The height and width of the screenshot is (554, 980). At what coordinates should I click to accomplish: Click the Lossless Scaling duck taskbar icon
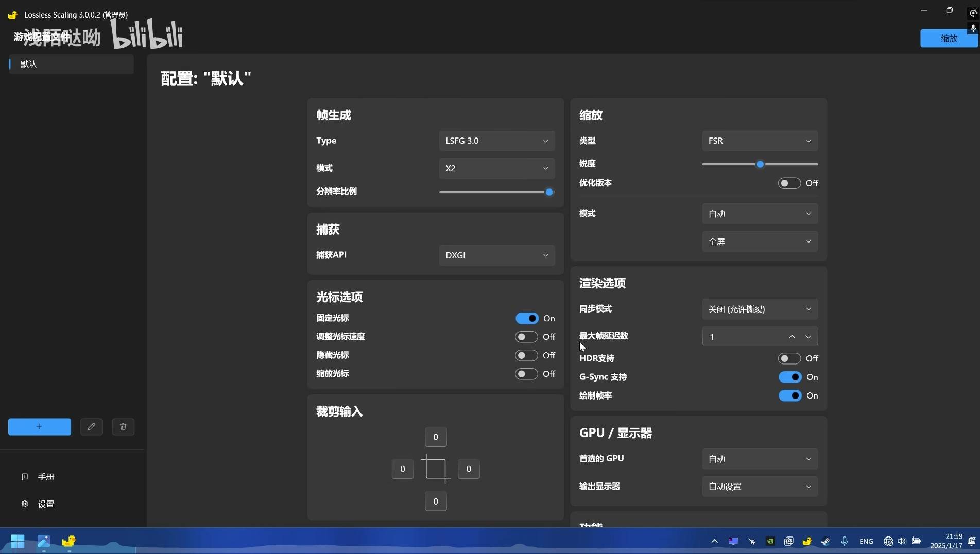[x=68, y=541]
